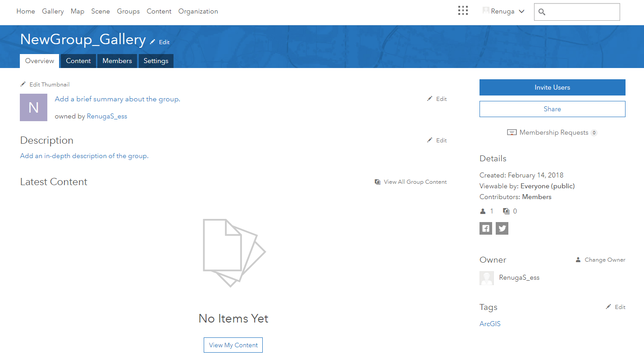Click the search magnifier icon

[x=542, y=12]
